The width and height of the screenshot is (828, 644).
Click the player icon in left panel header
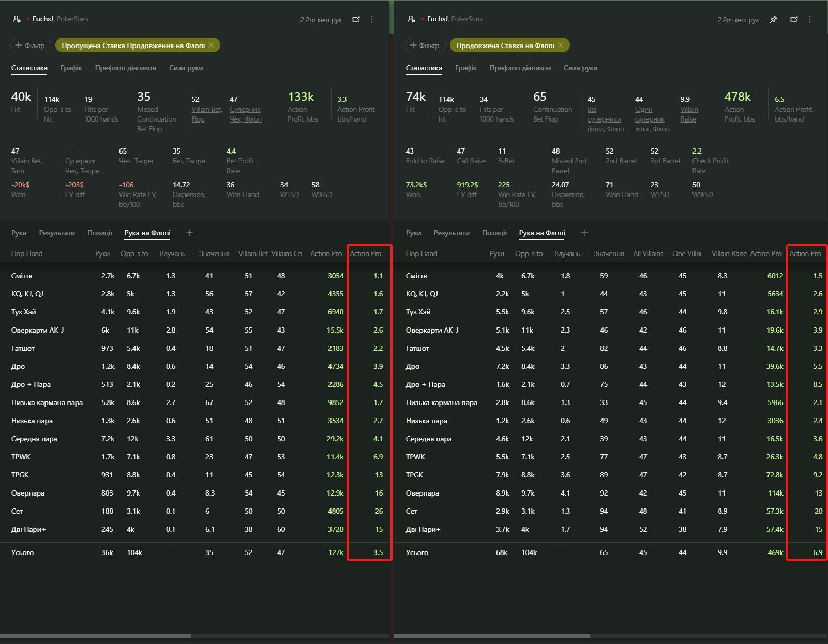tap(17, 19)
